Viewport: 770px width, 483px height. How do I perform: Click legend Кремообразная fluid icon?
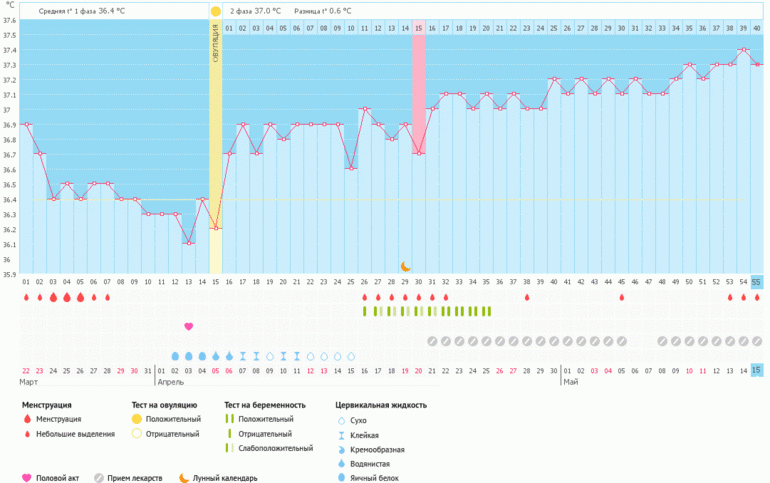click(341, 450)
